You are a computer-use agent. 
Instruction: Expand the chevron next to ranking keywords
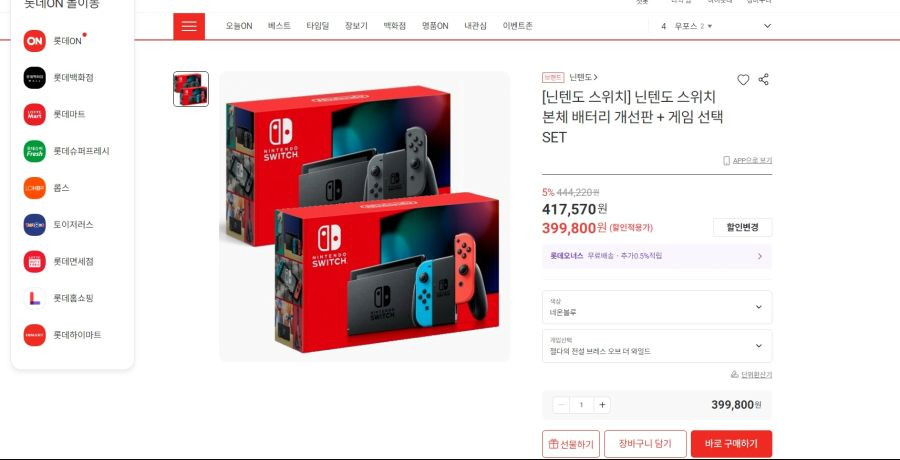[x=767, y=26]
